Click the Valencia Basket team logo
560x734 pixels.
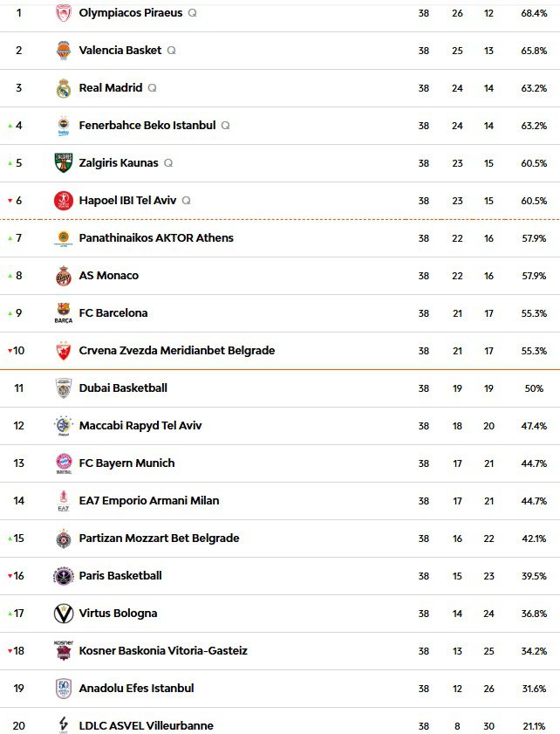click(64, 51)
